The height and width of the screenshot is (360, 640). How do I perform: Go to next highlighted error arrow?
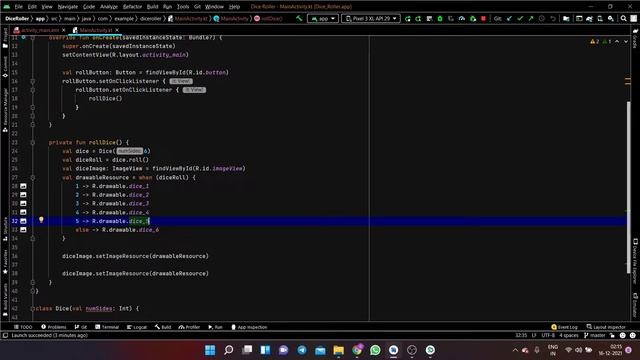click(x=626, y=42)
